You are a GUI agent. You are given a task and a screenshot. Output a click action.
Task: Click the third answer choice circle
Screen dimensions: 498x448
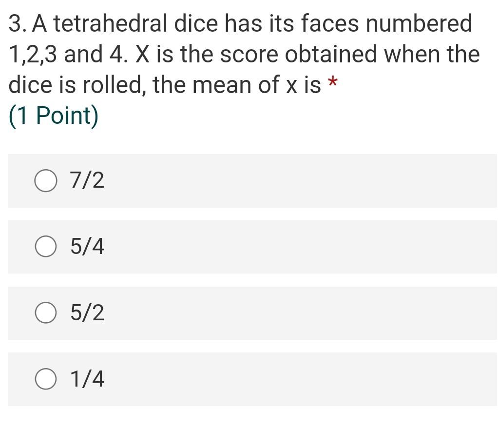pos(45,313)
